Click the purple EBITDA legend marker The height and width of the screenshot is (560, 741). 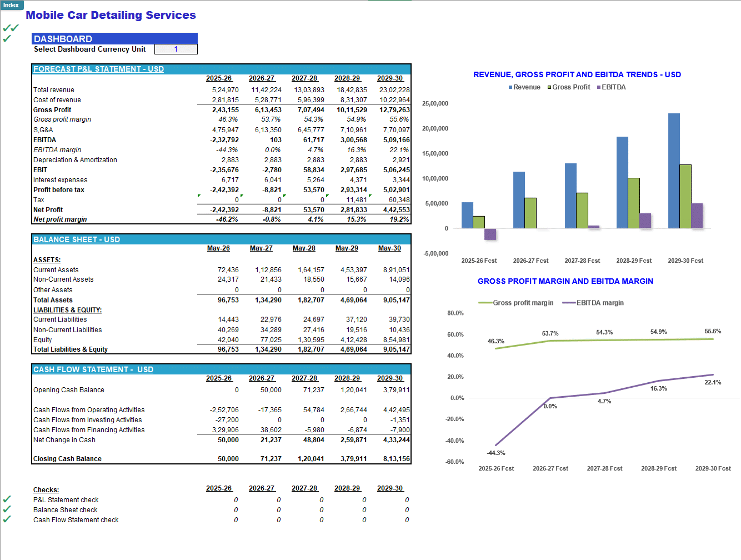599,87
